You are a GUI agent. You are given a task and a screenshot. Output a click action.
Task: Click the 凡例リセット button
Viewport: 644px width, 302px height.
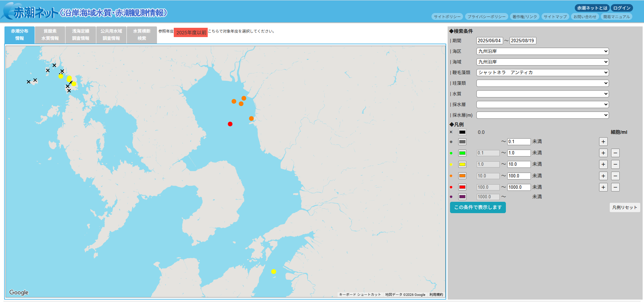click(625, 207)
